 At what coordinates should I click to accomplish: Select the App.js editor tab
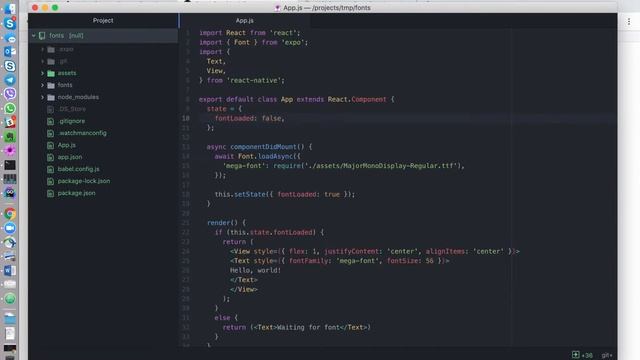click(244, 20)
